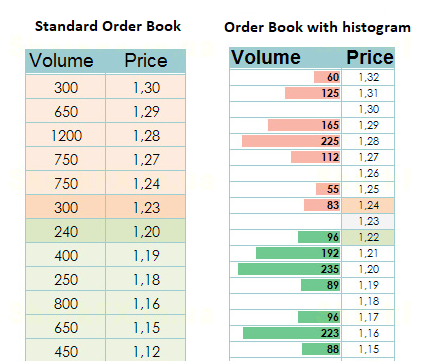Click the Volume header of the histogram book
This screenshot has width=436, height=361.
266,57
